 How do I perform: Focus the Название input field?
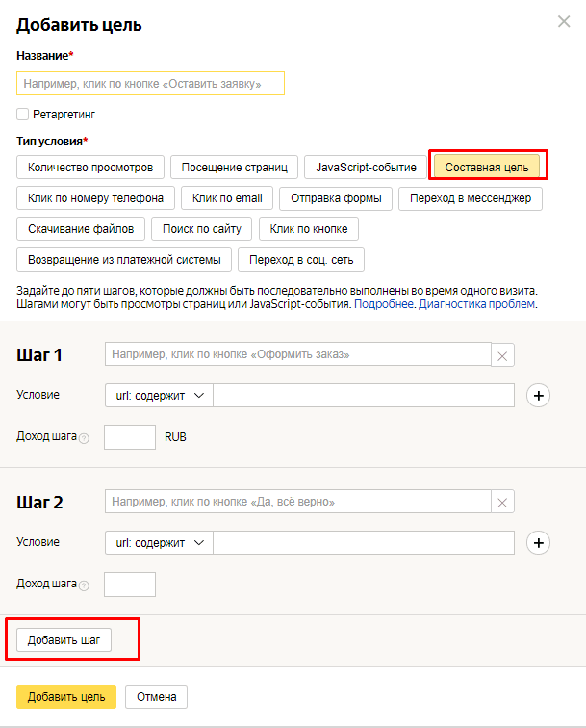(x=150, y=84)
